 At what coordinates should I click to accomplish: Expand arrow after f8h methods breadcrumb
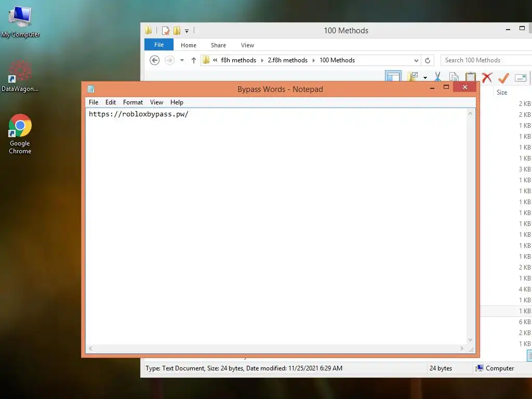[x=262, y=60]
